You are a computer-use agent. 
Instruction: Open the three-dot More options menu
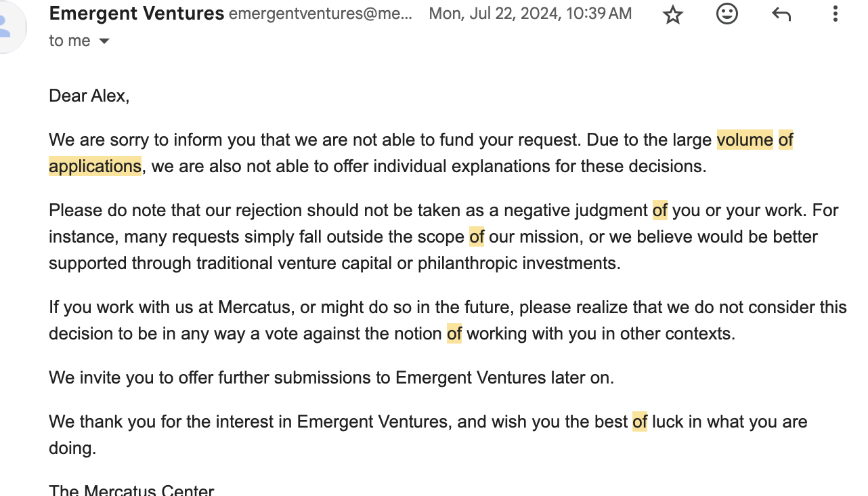click(x=836, y=14)
